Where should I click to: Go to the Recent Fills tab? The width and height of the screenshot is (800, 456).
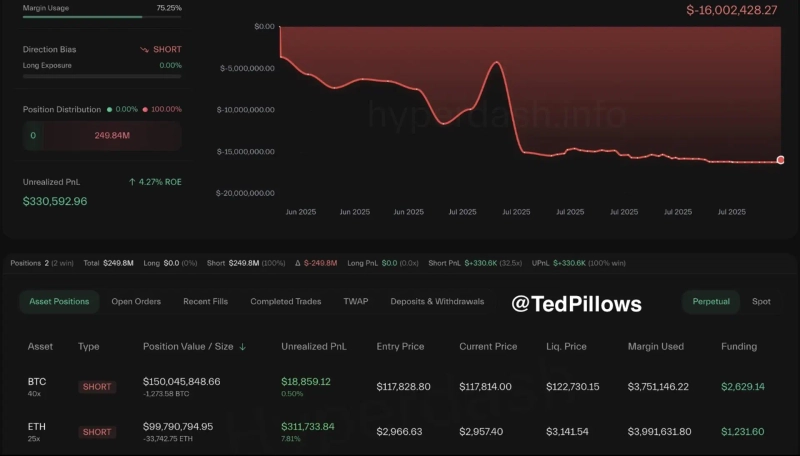pos(205,301)
